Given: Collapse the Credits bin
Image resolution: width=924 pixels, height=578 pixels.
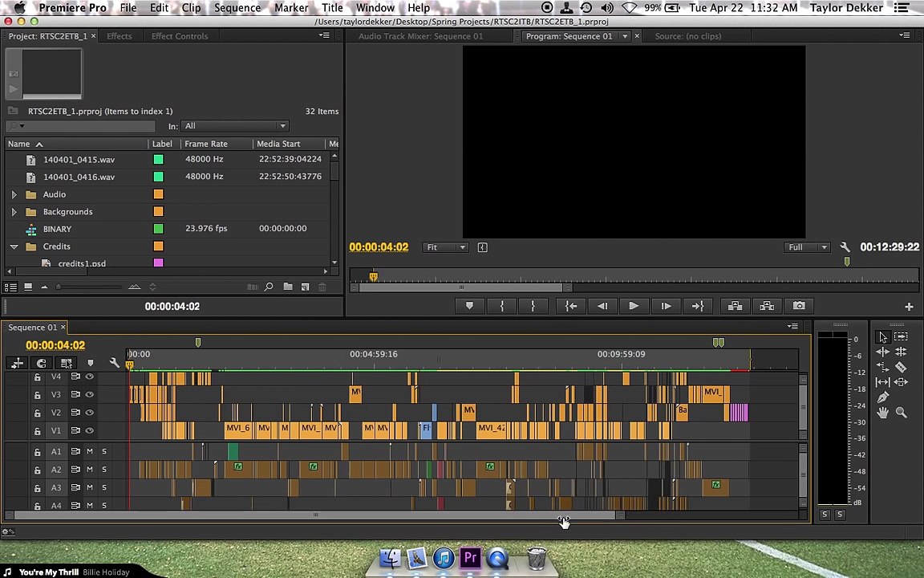Looking at the screenshot, I should click(x=14, y=246).
